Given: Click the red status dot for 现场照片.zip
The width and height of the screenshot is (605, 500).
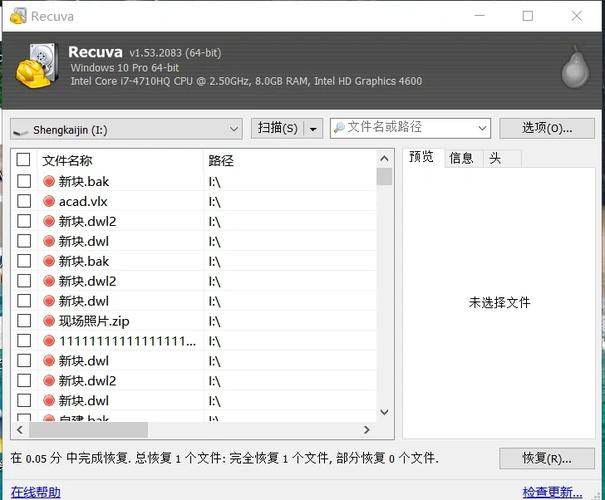Looking at the screenshot, I should pos(49,321).
